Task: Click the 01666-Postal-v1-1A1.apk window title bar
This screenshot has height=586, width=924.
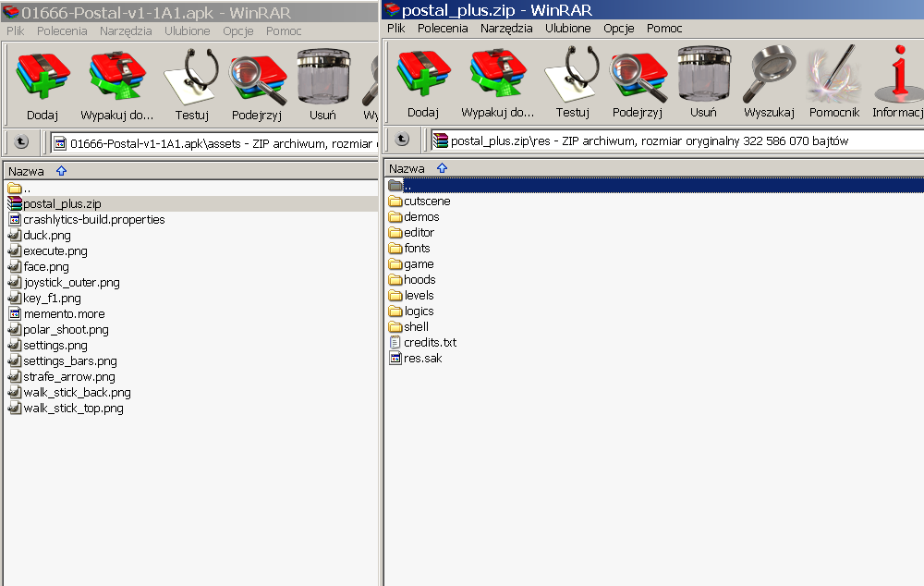Action: pos(189,12)
